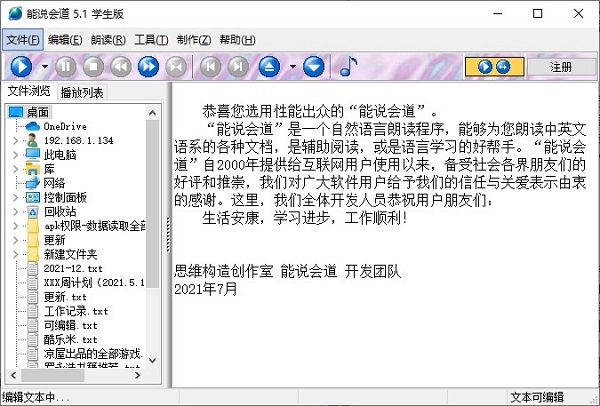The height and width of the screenshot is (406, 600).
Task: Open file 2021-12.txt
Action: coord(73,268)
